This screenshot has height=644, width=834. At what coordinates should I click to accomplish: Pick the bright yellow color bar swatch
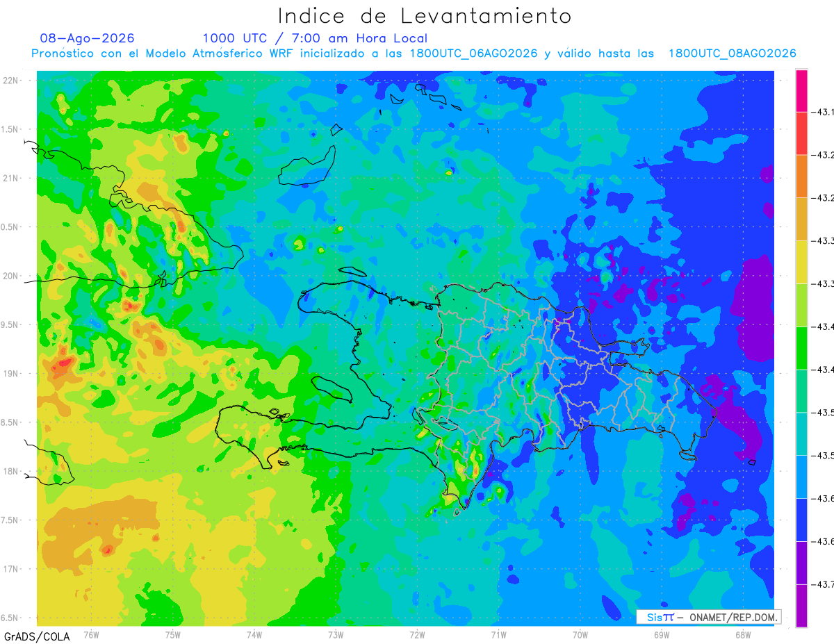[x=801, y=262]
